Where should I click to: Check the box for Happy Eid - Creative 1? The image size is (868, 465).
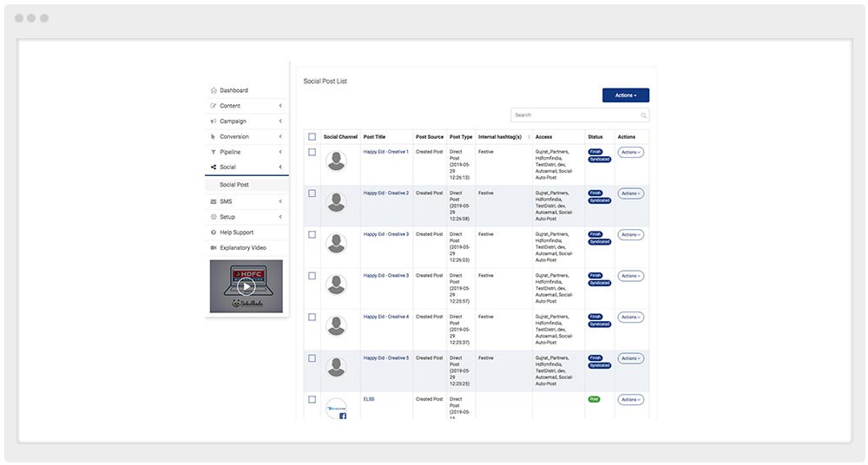[x=312, y=152]
